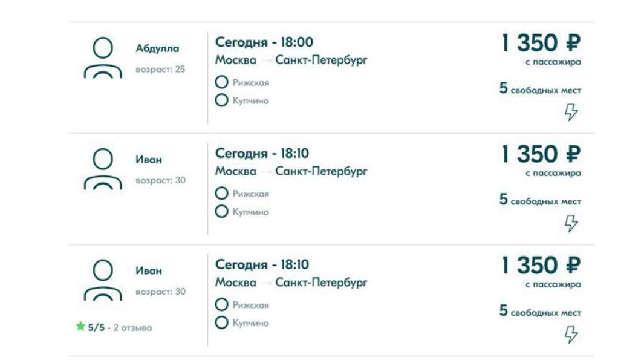Click the lightning bolt icon in the 30-year-old Иван's listing without reviews
The width and height of the screenshot is (644, 363).
(571, 223)
